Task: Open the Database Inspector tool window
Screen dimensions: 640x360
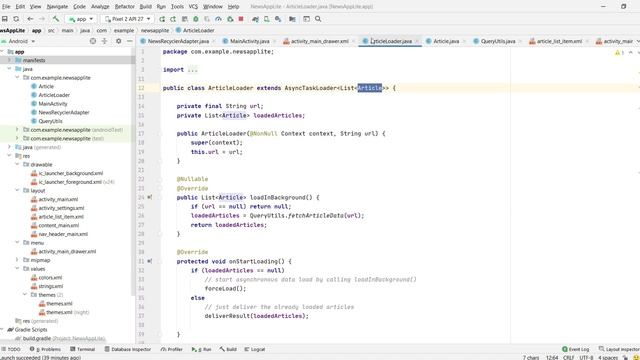Action: pos(128,349)
